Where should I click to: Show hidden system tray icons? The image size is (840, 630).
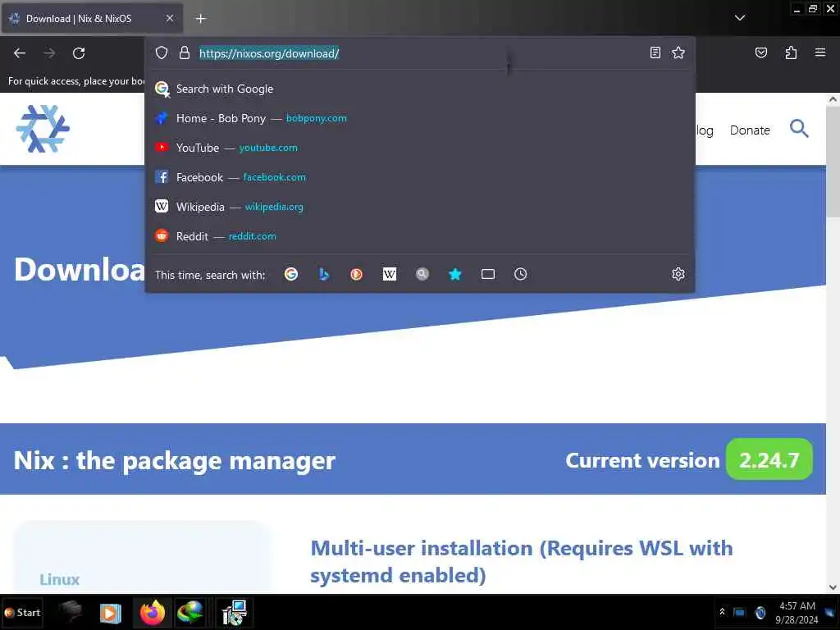(722, 612)
